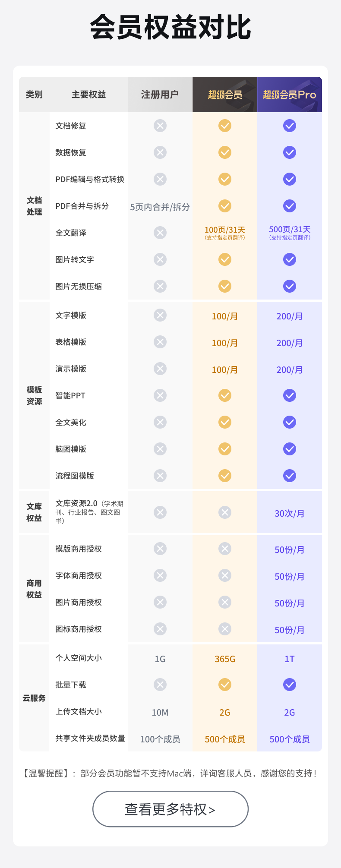
Task: Click the 注册用户 column header
Action: (x=160, y=95)
